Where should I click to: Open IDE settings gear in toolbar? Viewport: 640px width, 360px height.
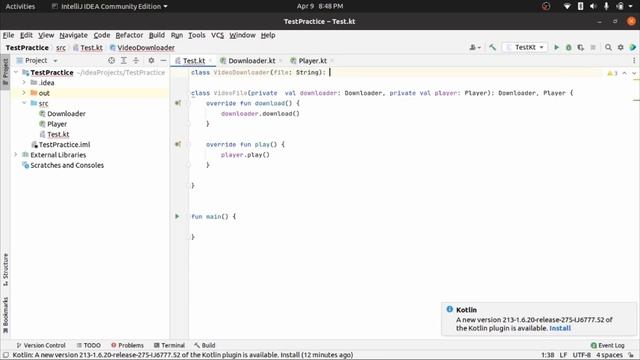click(x=620, y=47)
